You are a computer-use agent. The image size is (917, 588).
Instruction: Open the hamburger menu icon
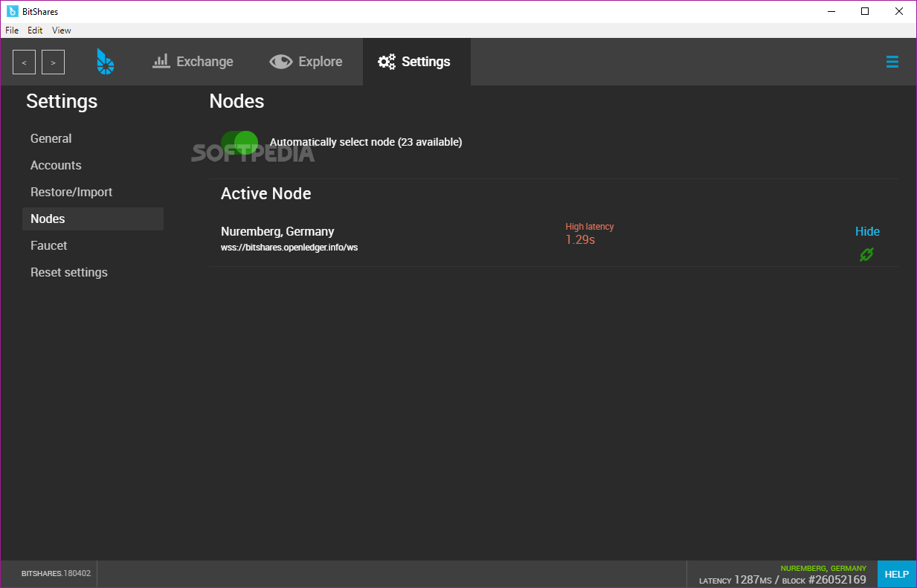coord(892,62)
